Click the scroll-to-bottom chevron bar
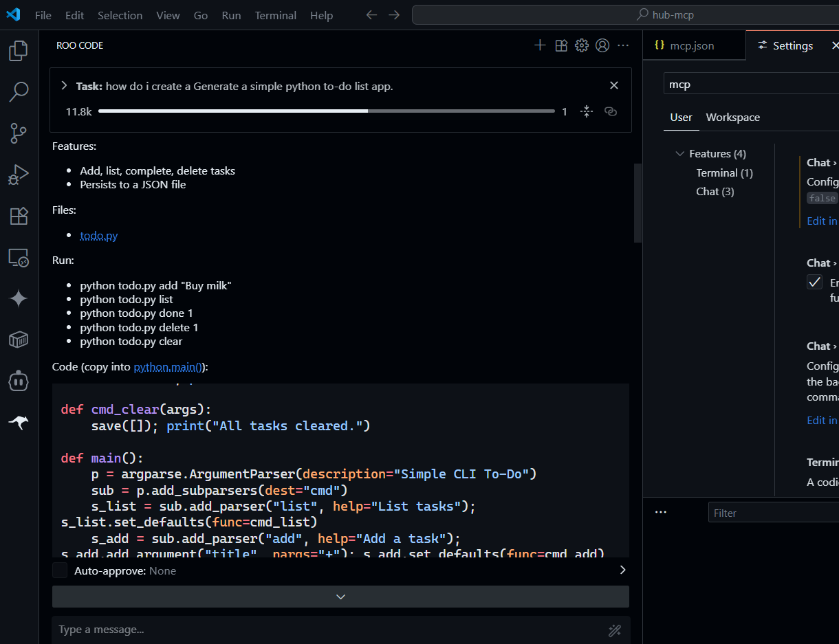This screenshot has height=644, width=839. click(340, 597)
